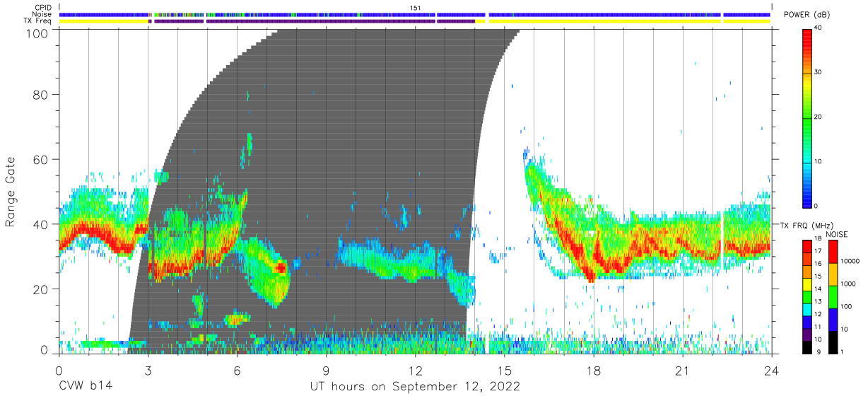Screen dimensions: 868x401
Task: Click the cyan 12 MHz swatch in TX FRQ legend
Action: 807,309
